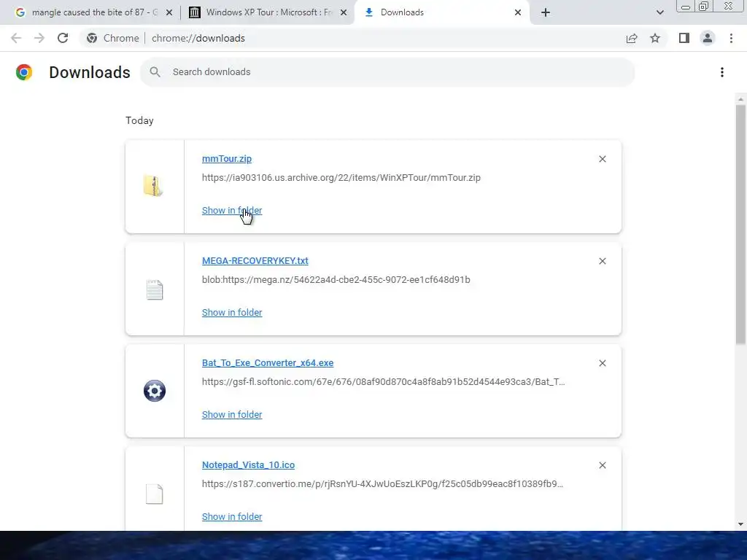The width and height of the screenshot is (747, 560).
Task: Click the scrollbar down arrow
Action: pos(740,524)
